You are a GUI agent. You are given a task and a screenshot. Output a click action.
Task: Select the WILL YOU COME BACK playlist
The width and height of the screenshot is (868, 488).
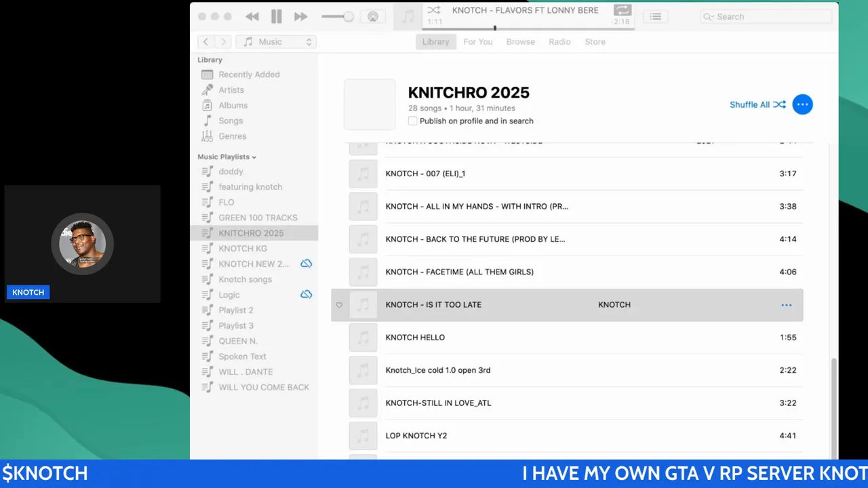264,388
